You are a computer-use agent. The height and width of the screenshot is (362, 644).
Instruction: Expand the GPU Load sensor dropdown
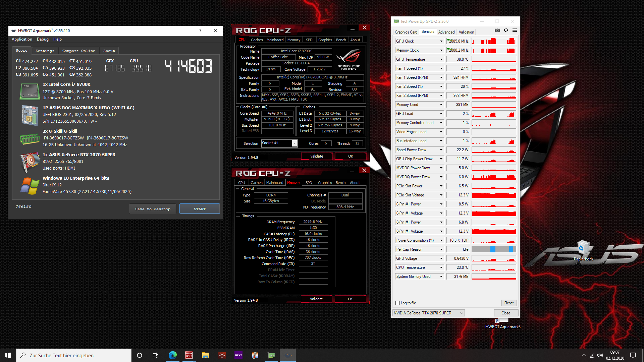click(441, 114)
